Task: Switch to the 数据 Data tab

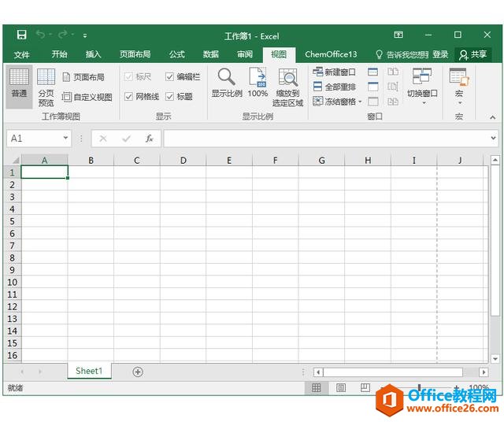Action: point(211,54)
